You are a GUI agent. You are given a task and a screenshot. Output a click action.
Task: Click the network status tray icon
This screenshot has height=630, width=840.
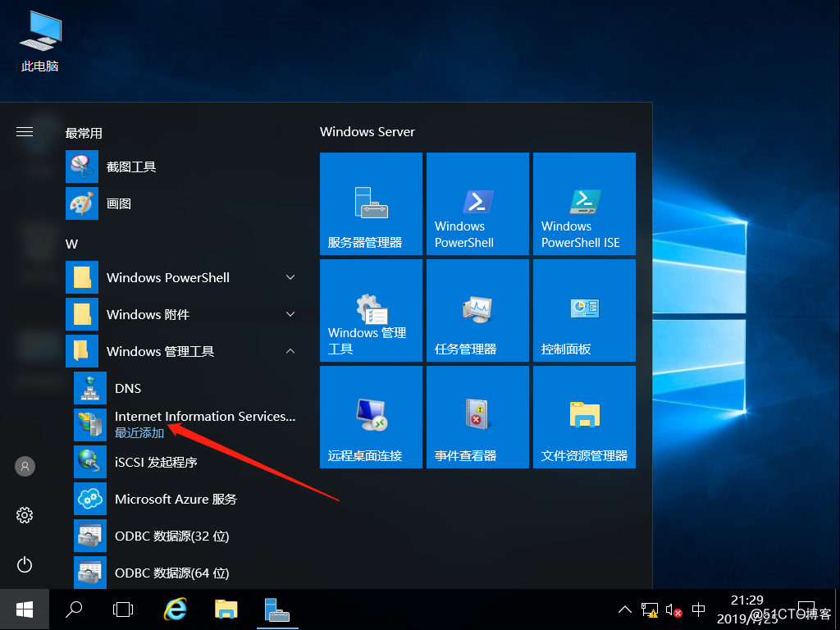[650, 610]
